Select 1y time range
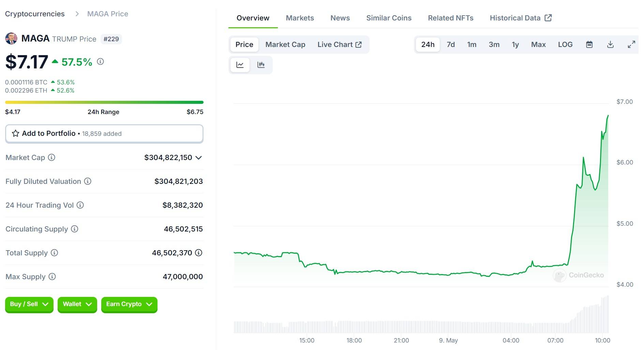 coord(515,45)
